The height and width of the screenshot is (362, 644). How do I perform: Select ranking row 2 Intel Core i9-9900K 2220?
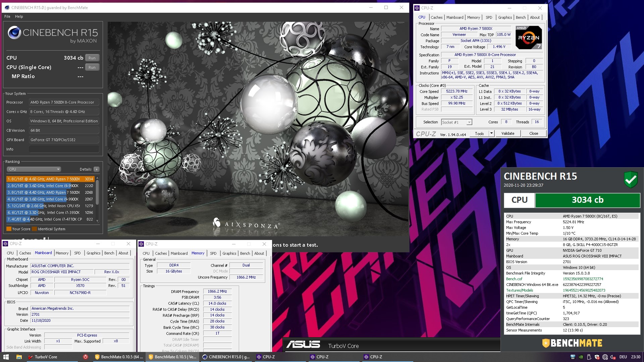pyautogui.click(x=50, y=186)
